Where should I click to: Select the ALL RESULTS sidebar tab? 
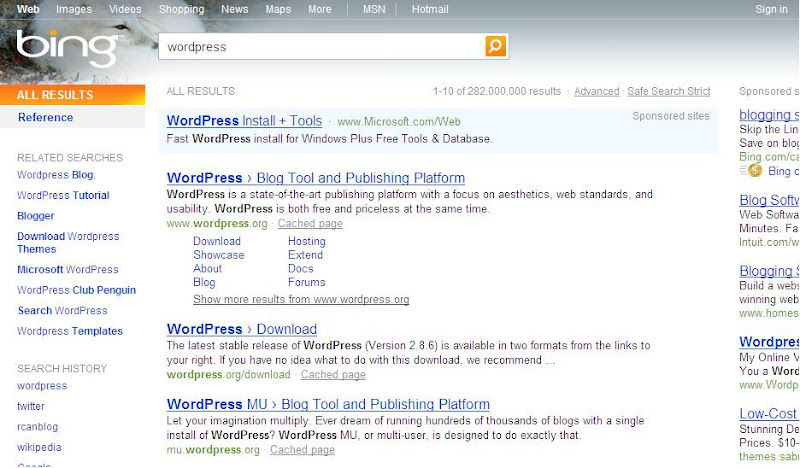click(72, 94)
